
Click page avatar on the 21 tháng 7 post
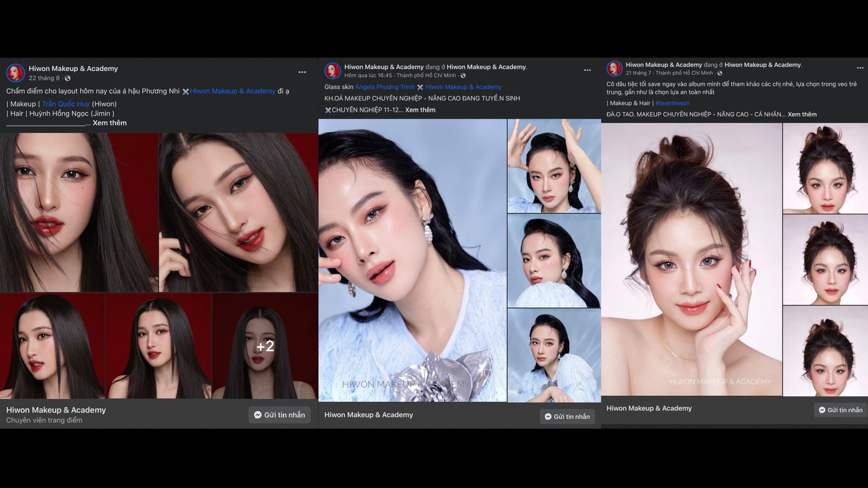coord(614,69)
